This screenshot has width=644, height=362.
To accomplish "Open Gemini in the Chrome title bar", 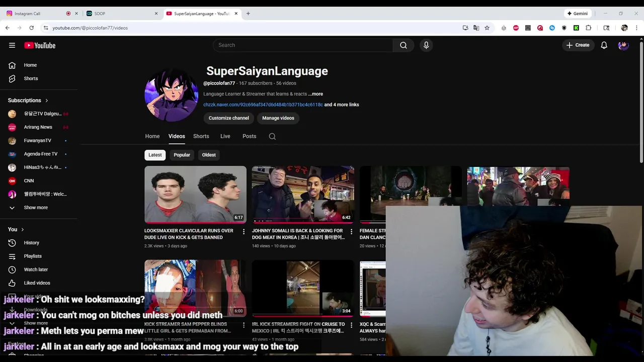I will (578, 14).
